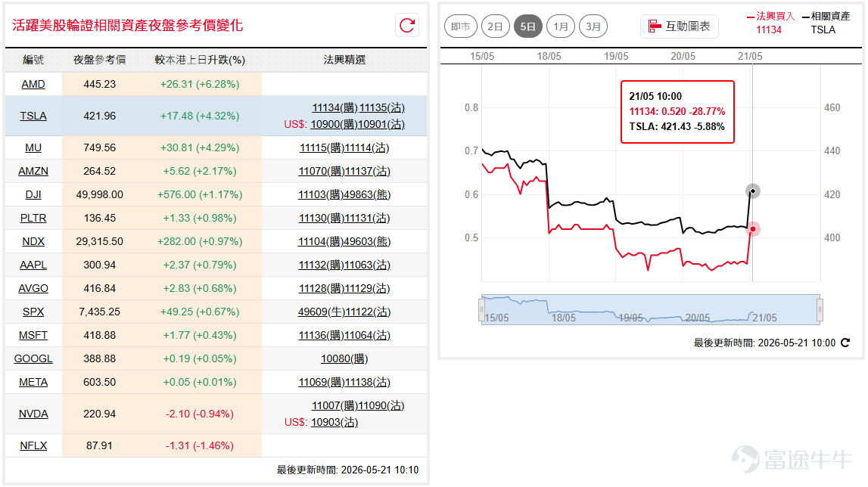Open MSFT put warrant 11064(沽)

click(x=367, y=335)
